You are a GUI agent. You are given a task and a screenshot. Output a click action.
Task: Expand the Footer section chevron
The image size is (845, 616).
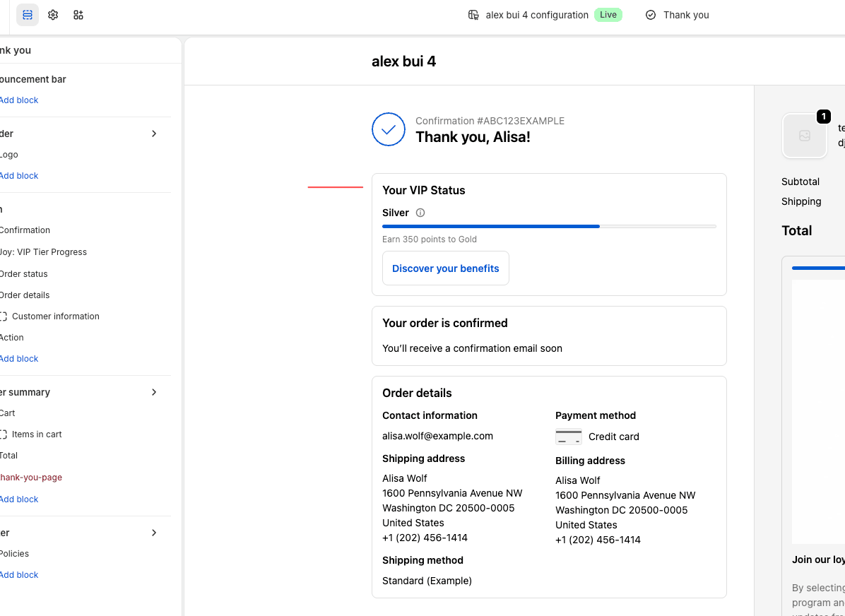pos(154,533)
